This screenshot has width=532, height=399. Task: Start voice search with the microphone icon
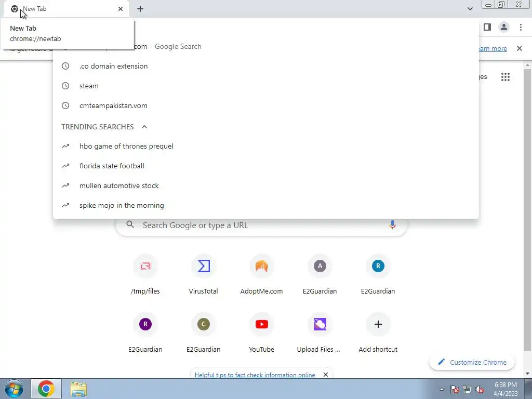pyautogui.click(x=392, y=225)
